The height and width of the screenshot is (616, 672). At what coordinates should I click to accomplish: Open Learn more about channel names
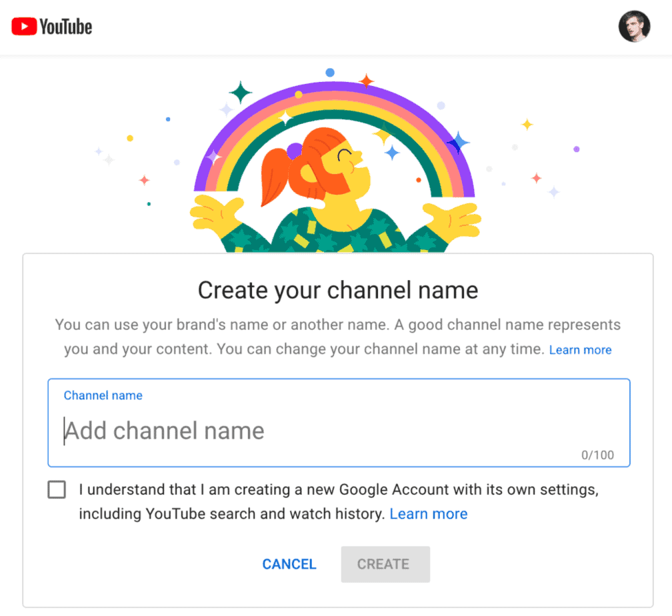[x=580, y=350]
